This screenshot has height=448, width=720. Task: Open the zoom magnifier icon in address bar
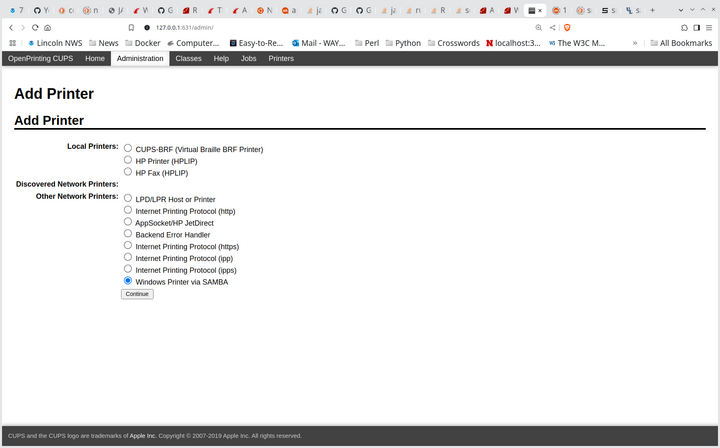click(539, 28)
